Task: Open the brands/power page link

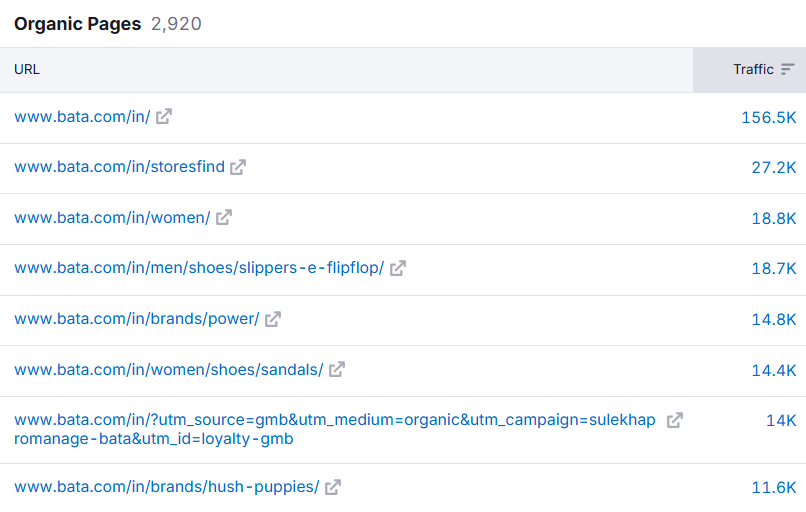Action: tap(137, 319)
